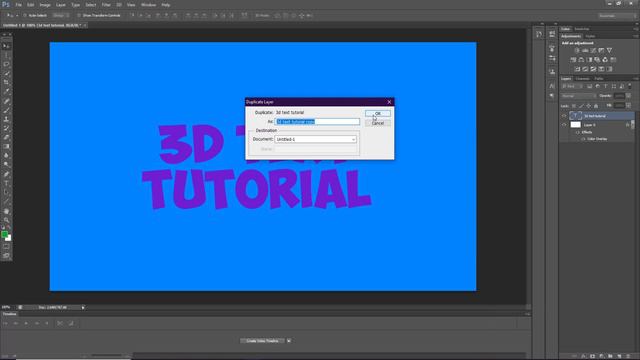640x360 pixels.
Task: Select the Pen tool
Action: [x=6, y=174]
